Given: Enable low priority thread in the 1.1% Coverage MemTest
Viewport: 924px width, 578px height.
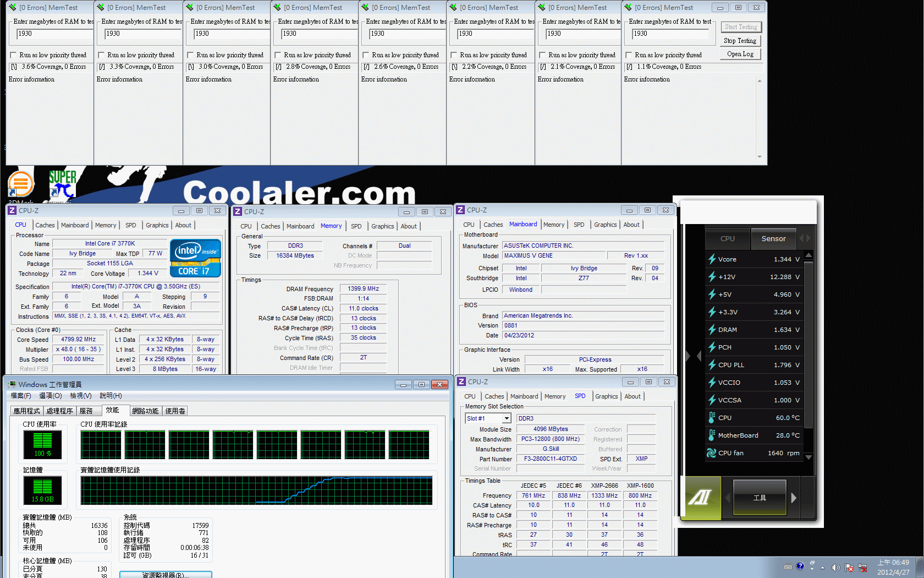Looking at the screenshot, I should [x=629, y=55].
